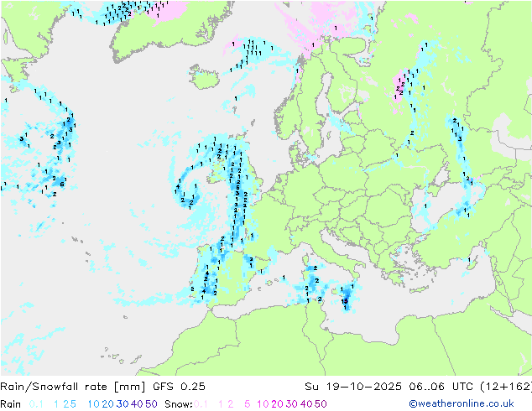Viewport: 532px width, 411px height.
Task: Click the 'Rain' legend label
Action: tap(10, 404)
